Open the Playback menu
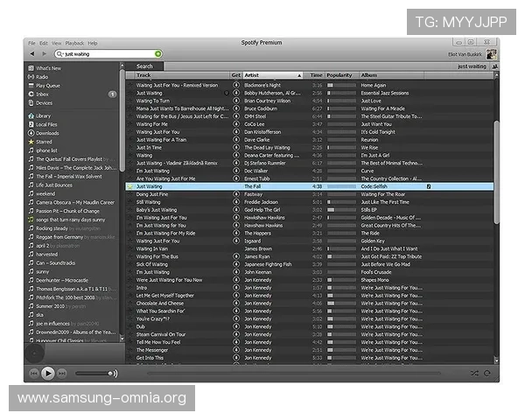525x420 pixels. (74, 43)
